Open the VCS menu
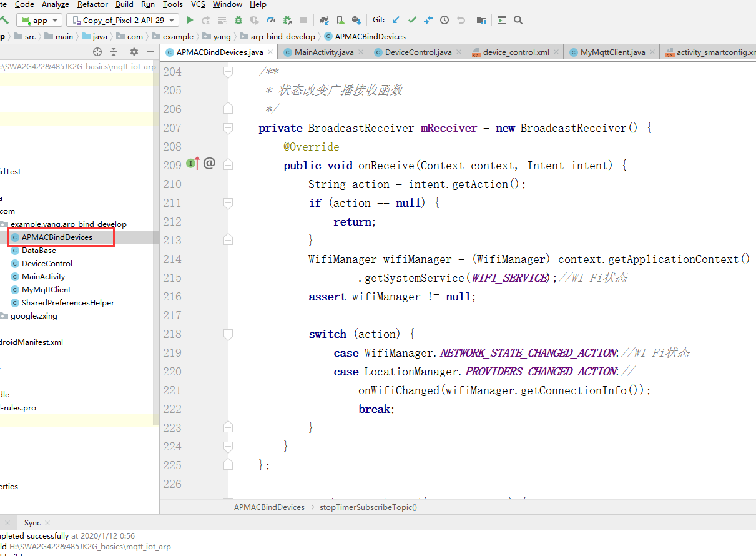Screen dimensions: 756x556 point(198,4)
